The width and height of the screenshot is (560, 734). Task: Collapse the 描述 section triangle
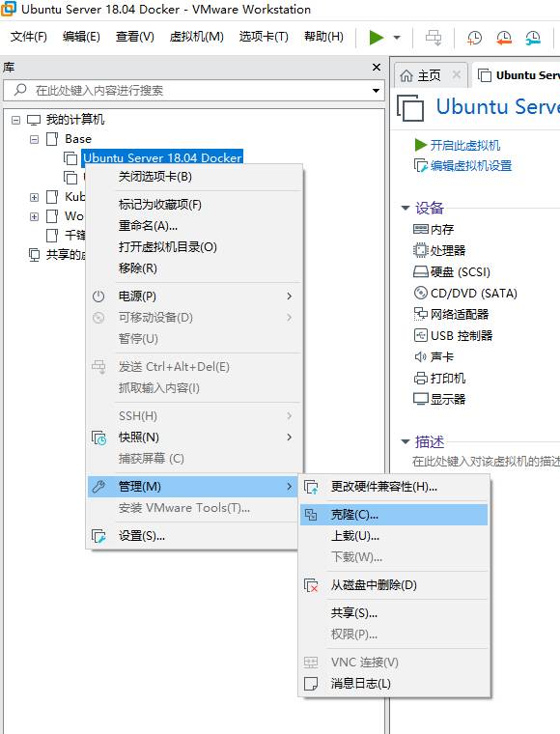[406, 441]
